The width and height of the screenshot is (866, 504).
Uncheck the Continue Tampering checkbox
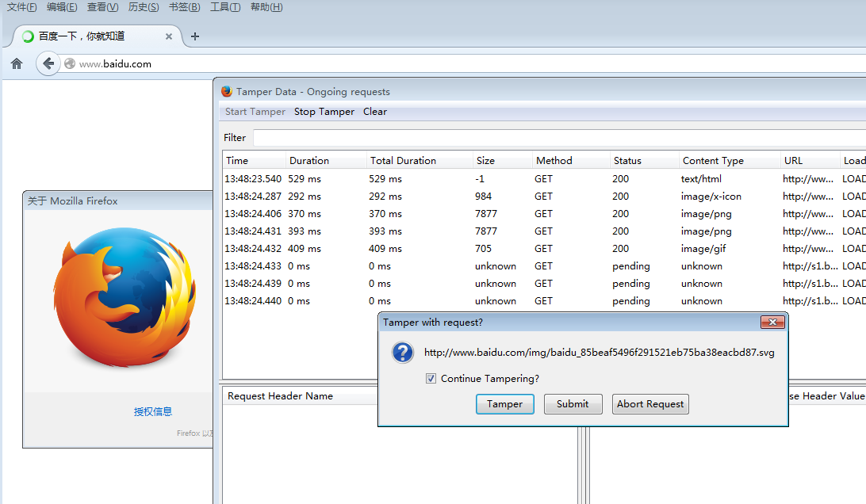click(x=431, y=378)
